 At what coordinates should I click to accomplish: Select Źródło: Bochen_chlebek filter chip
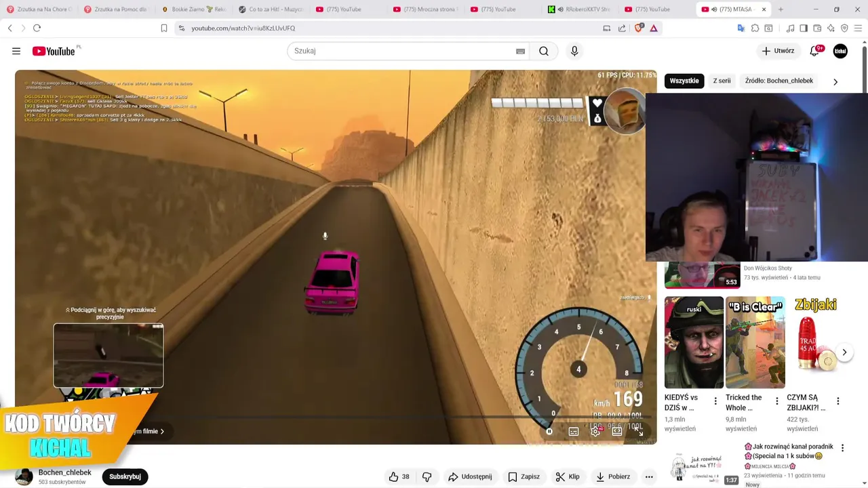[778, 81]
